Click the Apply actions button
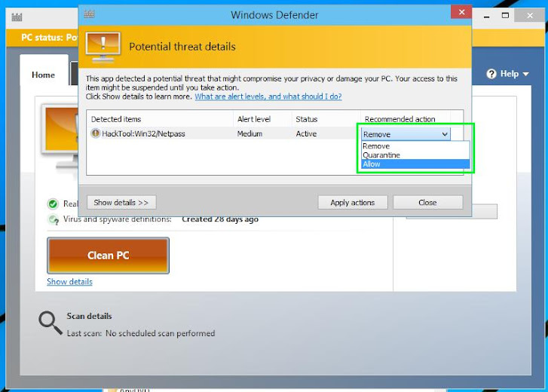Screen dimensions: 548x392 (353, 203)
